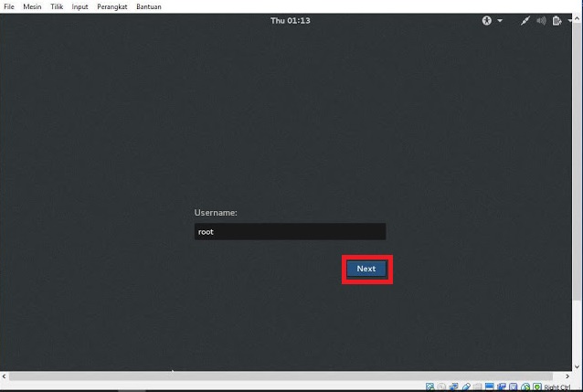This screenshot has height=392, width=583.
Task: Click the video capture indicator icon
Action: click(501, 387)
